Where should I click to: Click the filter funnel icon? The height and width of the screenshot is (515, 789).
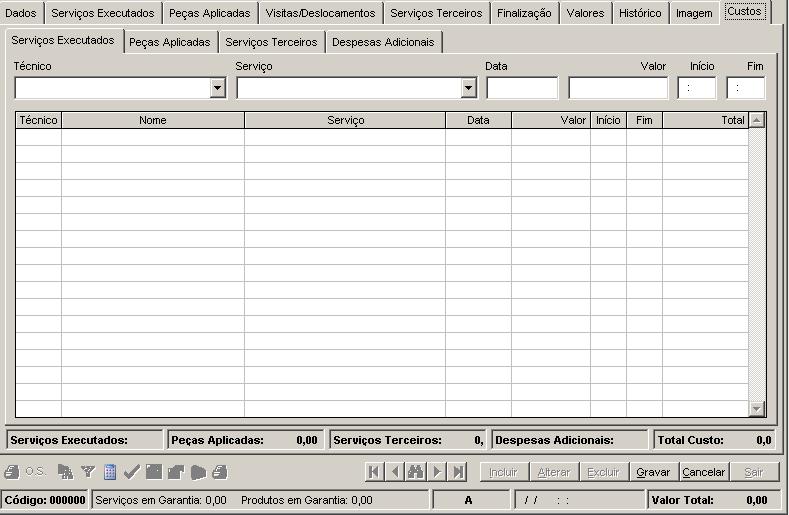coord(88,472)
